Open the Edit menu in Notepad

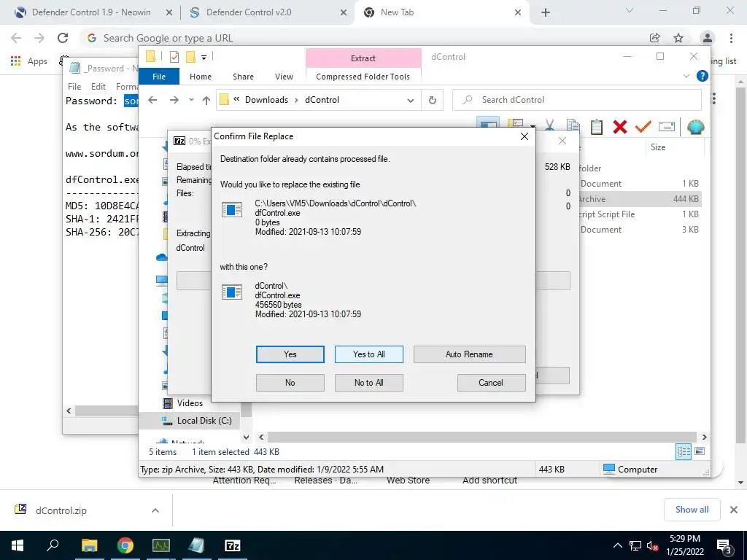tap(98, 87)
